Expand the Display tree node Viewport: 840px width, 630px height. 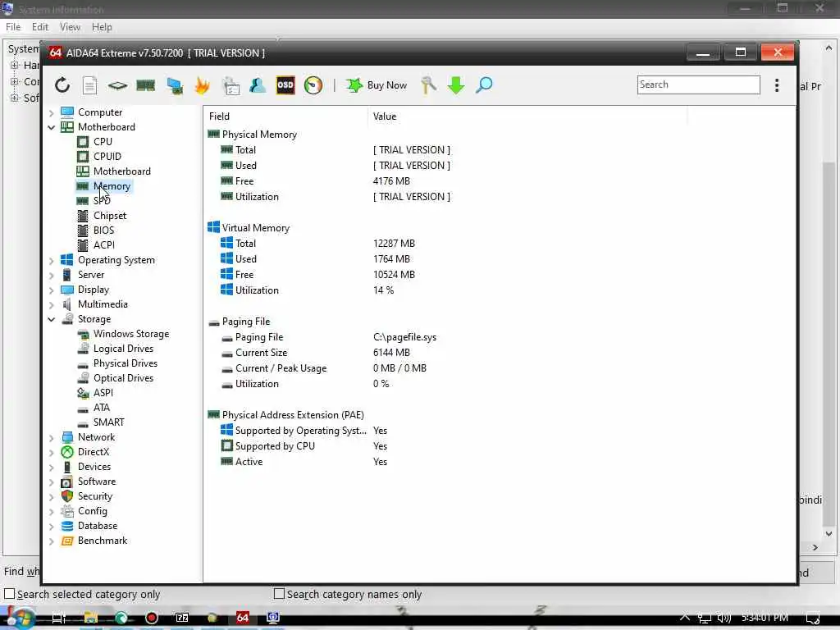coord(52,290)
